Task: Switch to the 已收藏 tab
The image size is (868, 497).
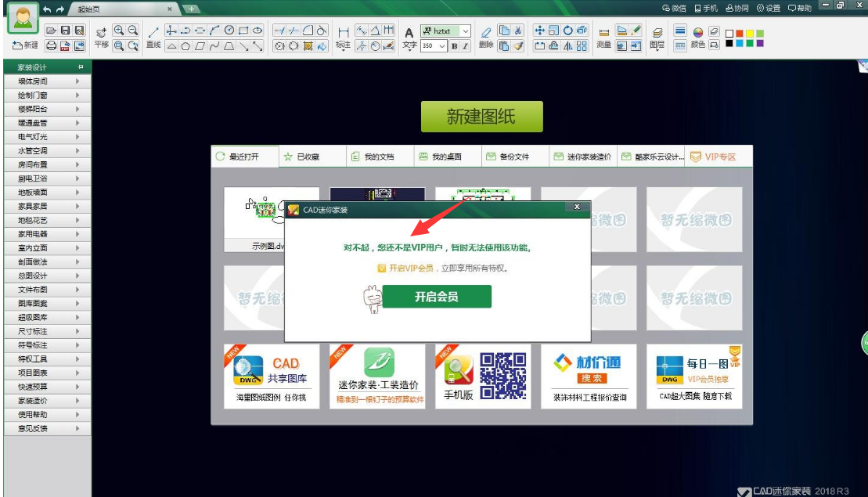Action: 313,157
